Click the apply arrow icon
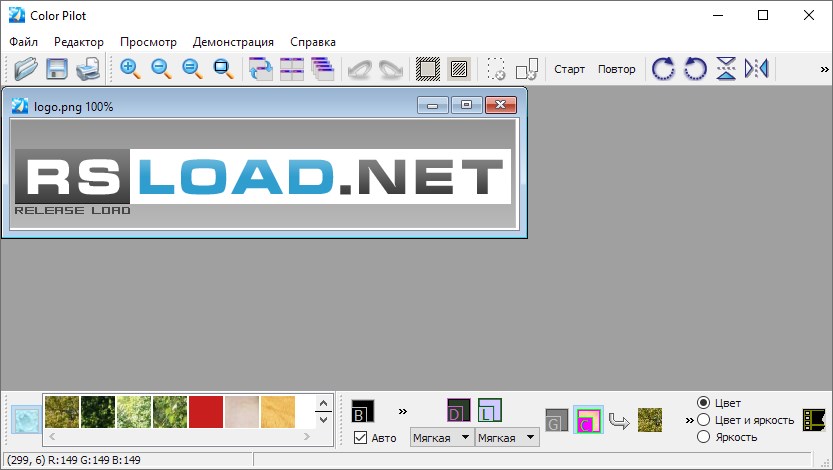Screen dimensions: 833x470 619,421
